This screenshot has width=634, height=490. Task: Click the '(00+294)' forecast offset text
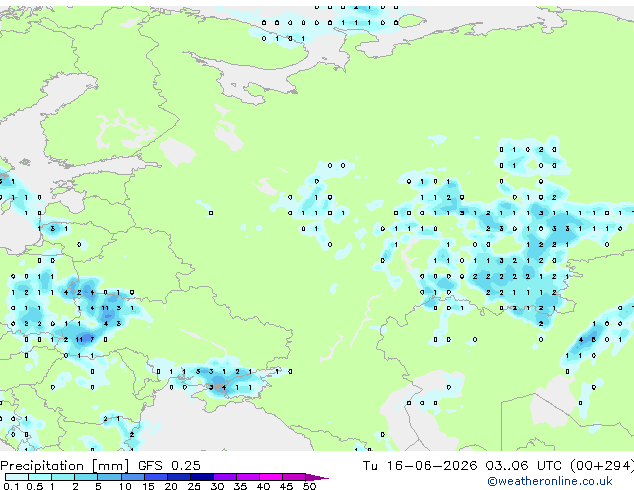602,466
